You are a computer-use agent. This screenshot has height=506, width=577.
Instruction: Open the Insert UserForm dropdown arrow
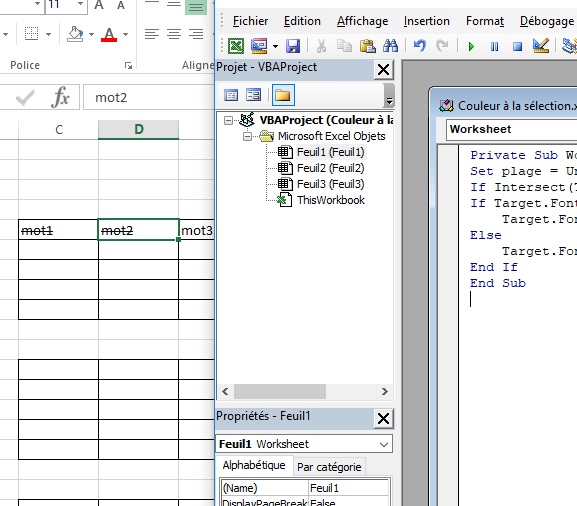pos(275,46)
